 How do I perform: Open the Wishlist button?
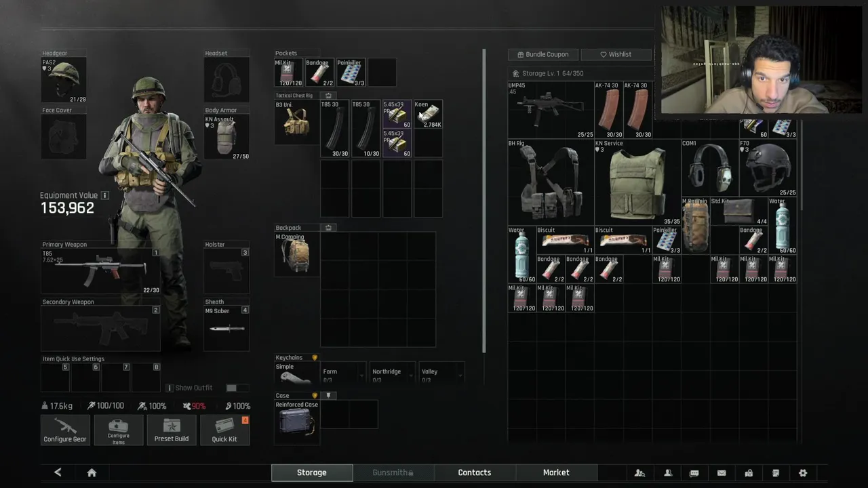click(616, 54)
